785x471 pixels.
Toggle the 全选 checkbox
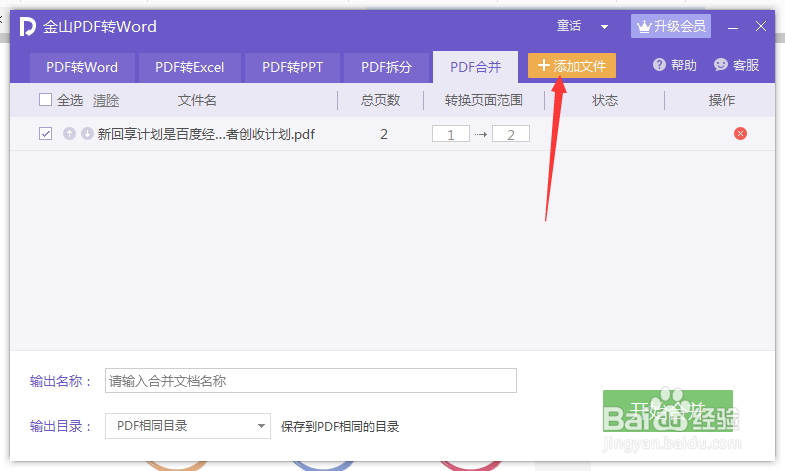pyautogui.click(x=46, y=100)
